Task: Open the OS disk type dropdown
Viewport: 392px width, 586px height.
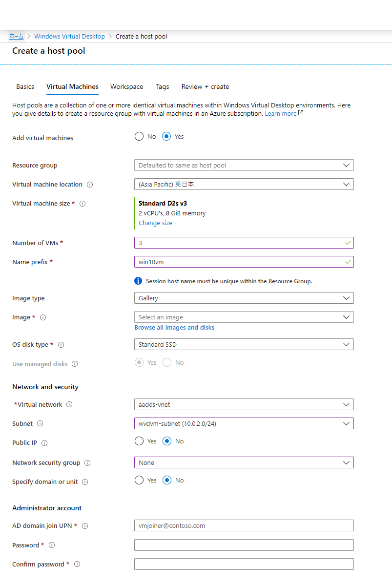Action: [244, 344]
